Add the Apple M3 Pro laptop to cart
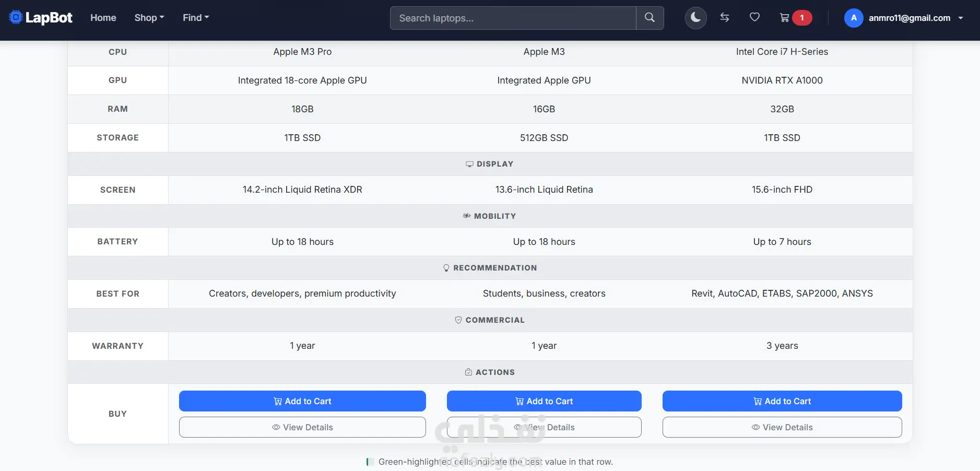Image resolution: width=980 pixels, height=471 pixels. coord(302,401)
